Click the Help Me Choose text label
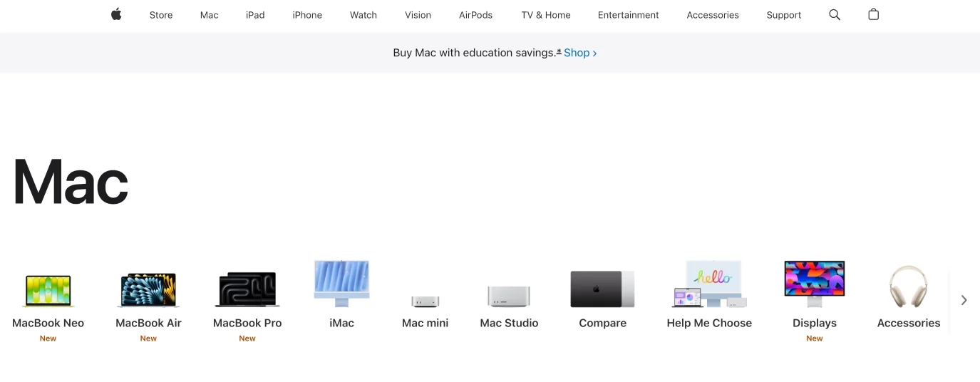Screen dimensions: 980x382 pyautogui.click(x=709, y=323)
